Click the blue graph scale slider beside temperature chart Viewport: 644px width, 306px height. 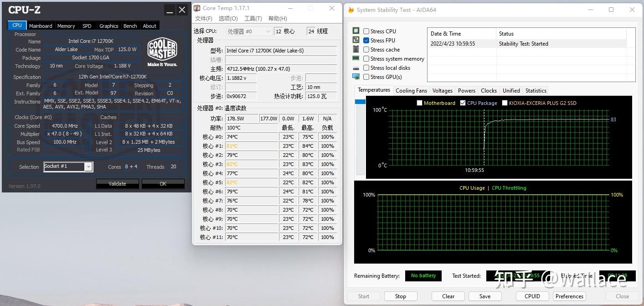click(360, 102)
